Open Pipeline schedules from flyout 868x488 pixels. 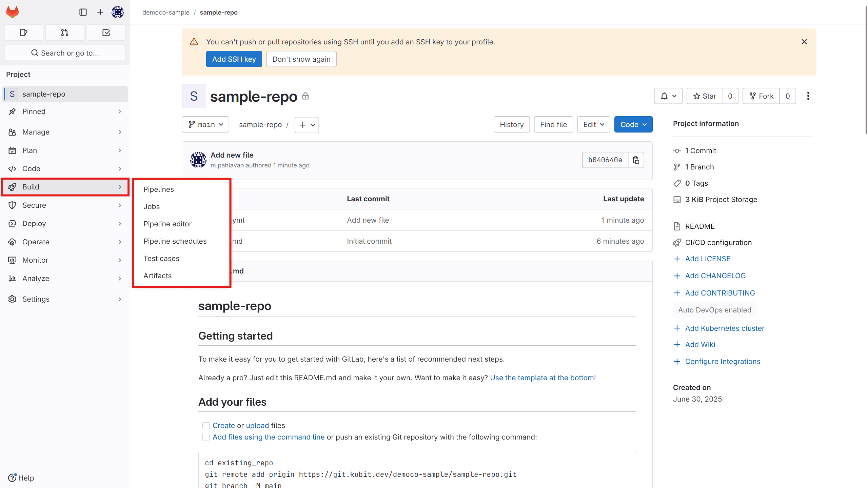[x=175, y=241]
